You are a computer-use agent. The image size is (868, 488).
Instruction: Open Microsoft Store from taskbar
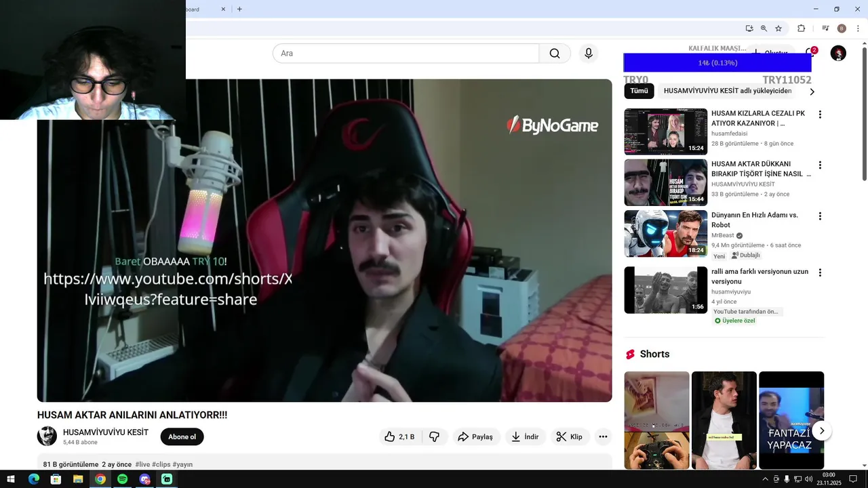click(x=56, y=479)
